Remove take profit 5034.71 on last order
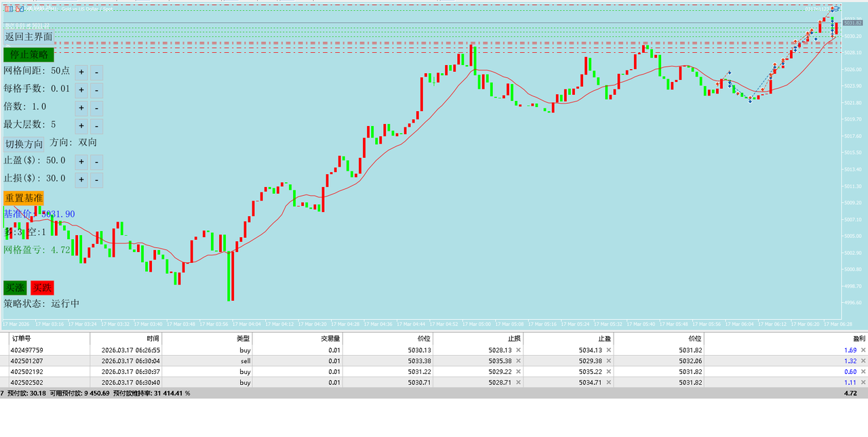The height and width of the screenshot is (437, 868). tap(608, 383)
